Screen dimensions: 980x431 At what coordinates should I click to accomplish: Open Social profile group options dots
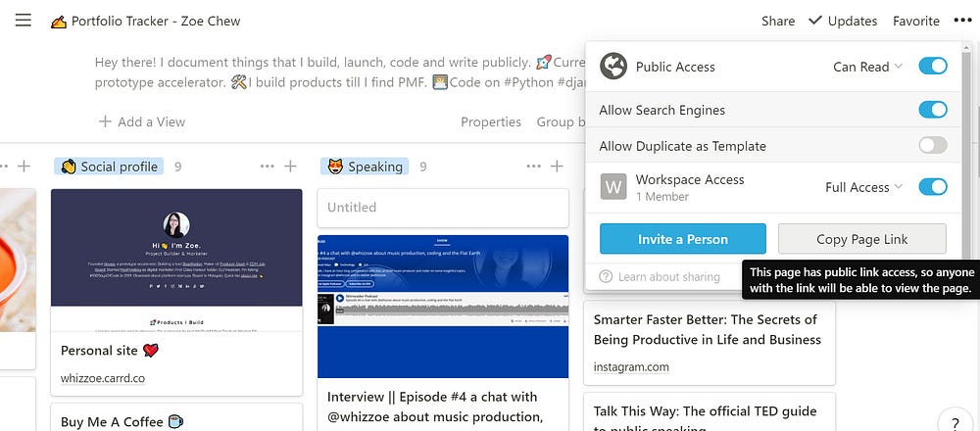267,167
